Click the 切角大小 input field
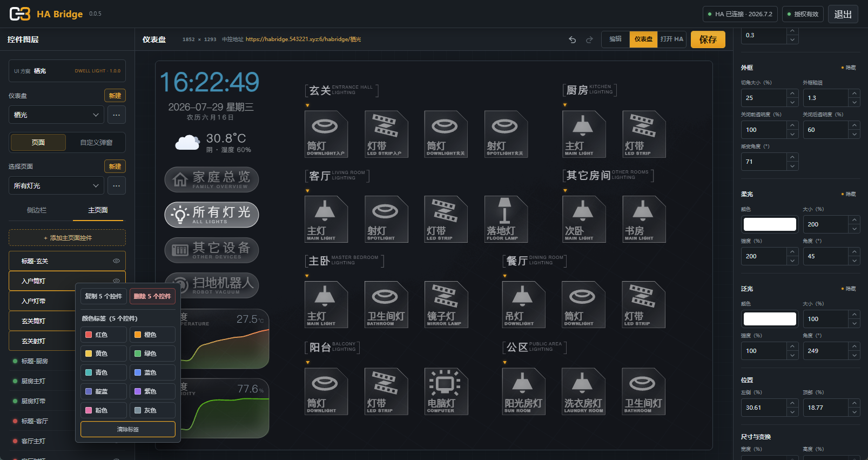Viewport: 868px width, 460px height. (764, 98)
